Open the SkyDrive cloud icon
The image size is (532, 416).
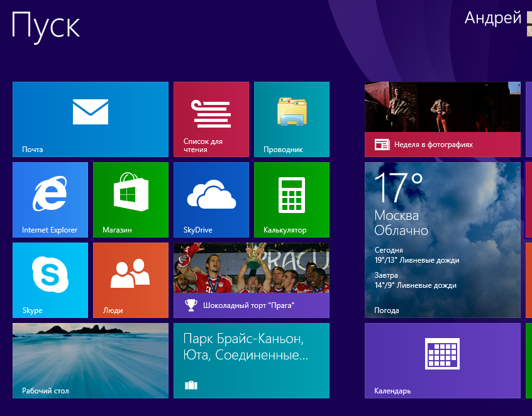[211, 194]
